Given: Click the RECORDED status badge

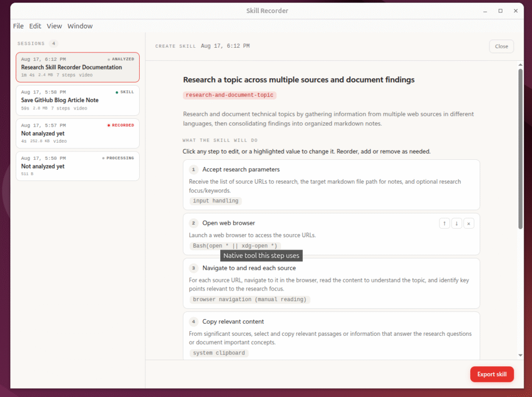Looking at the screenshot, I should 121,125.
